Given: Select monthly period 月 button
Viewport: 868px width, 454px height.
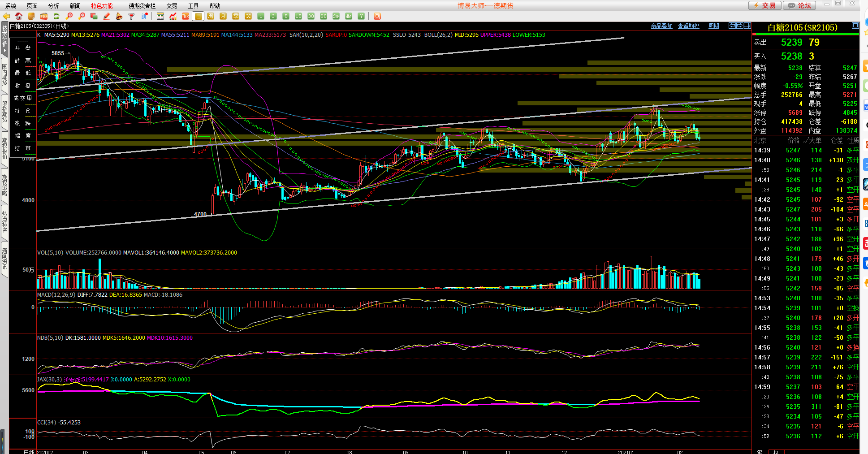Looking at the screenshot, I should tap(223, 16).
